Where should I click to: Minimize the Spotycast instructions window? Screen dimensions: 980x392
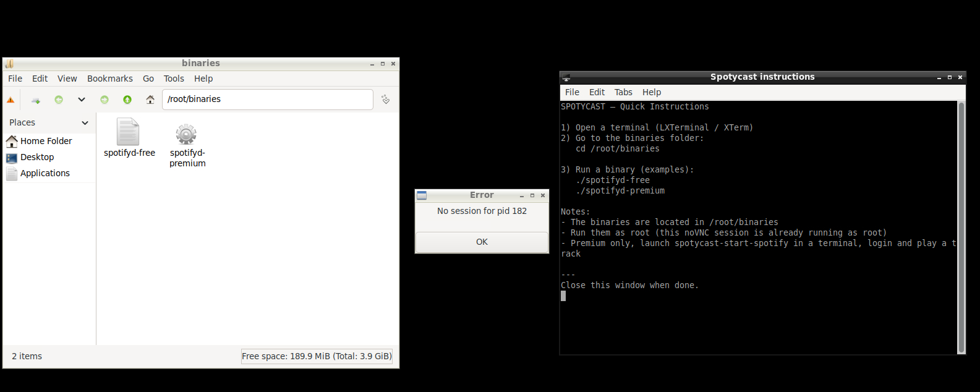pos(939,77)
